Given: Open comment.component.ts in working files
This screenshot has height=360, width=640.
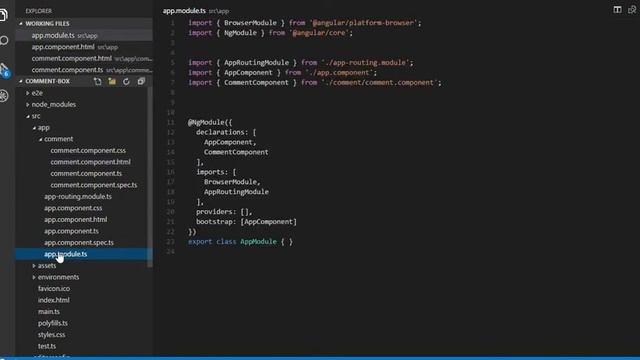Looking at the screenshot, I should coord(84,70).
